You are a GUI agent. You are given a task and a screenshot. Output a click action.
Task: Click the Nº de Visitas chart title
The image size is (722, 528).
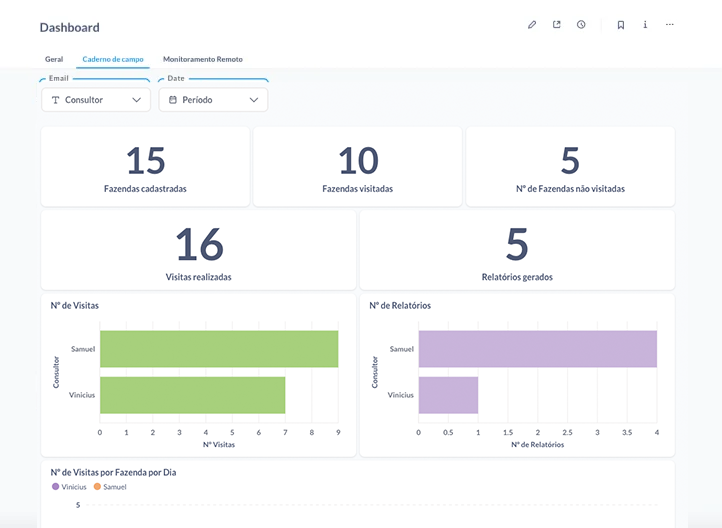click(75, 305)
